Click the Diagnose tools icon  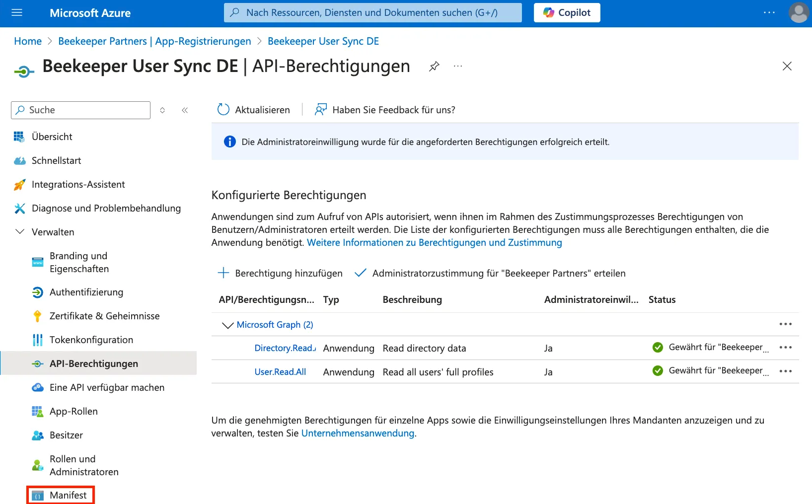tap(19, 209)
